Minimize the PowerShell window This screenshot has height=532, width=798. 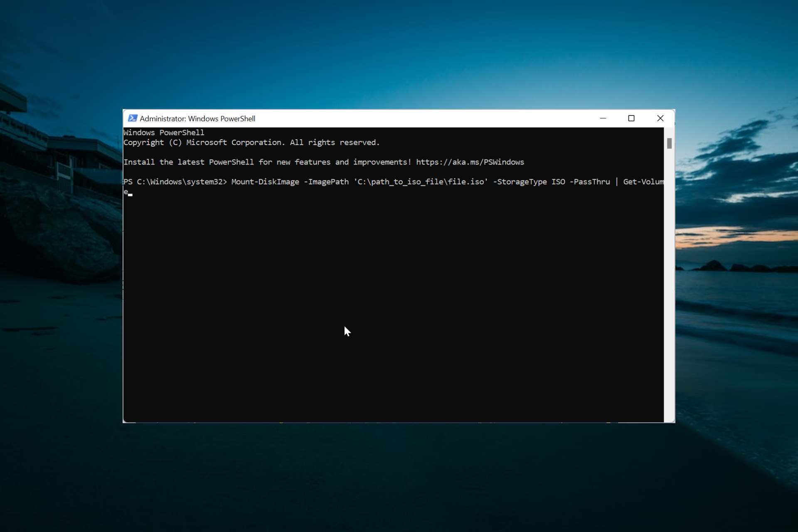tap(603, 118)
